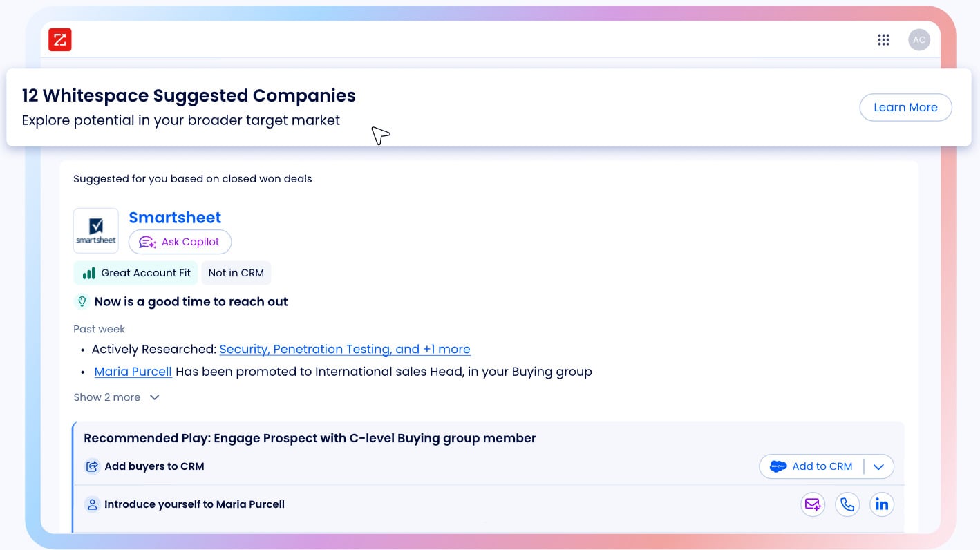The image size is (980, 550).
Task: Click the Add buyers to CRM share icon
Action: tap(92, 466)
